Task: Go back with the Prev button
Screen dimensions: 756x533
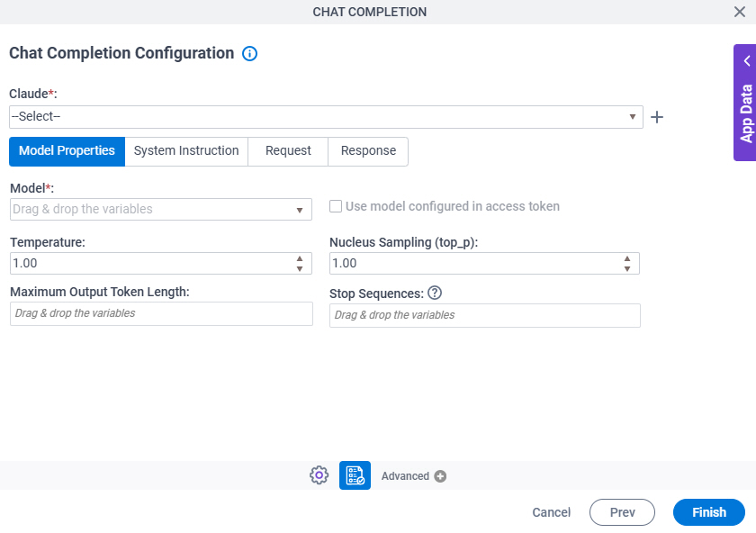Action: (x=622, y=512)
